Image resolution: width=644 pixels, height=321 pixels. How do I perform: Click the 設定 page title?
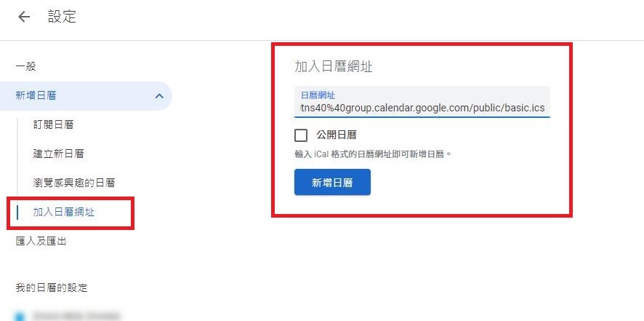click(62, 17)
